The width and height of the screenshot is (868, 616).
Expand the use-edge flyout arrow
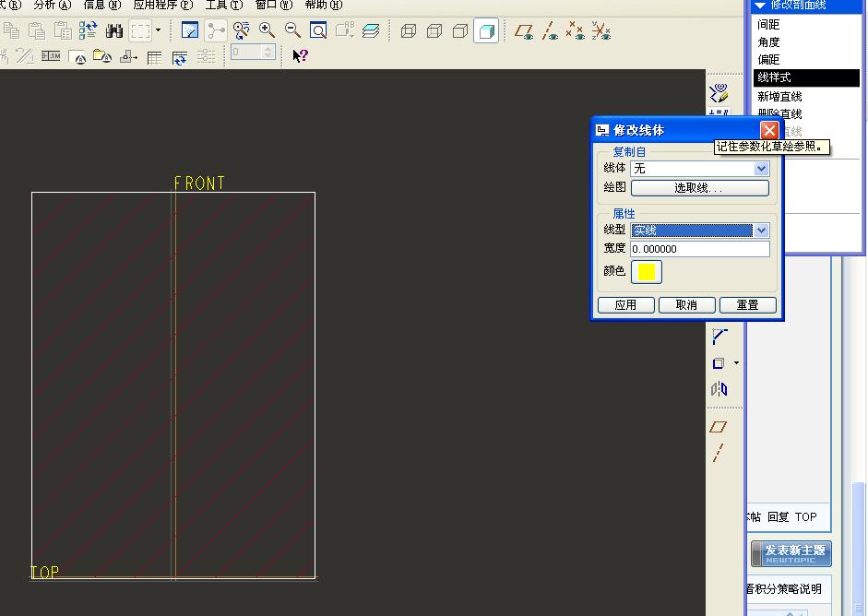pyautogui.click(x=736, y=363)
